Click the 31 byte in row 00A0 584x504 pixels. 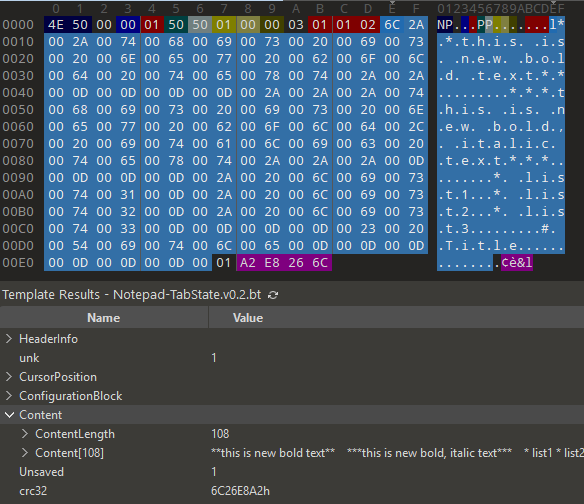pos(128,194)
